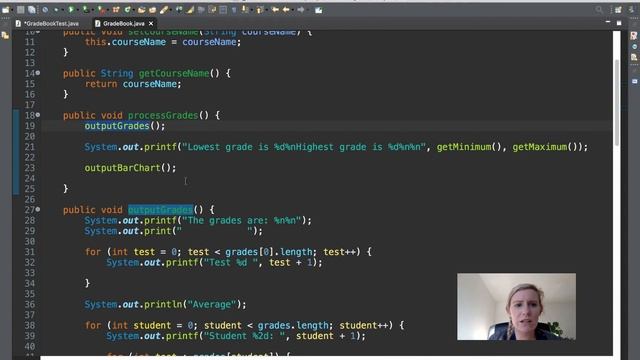The height and width of the screenshot is (360, 640).
Task: Click the yellow highlighter toolbar icon
Action: (190, 10)
